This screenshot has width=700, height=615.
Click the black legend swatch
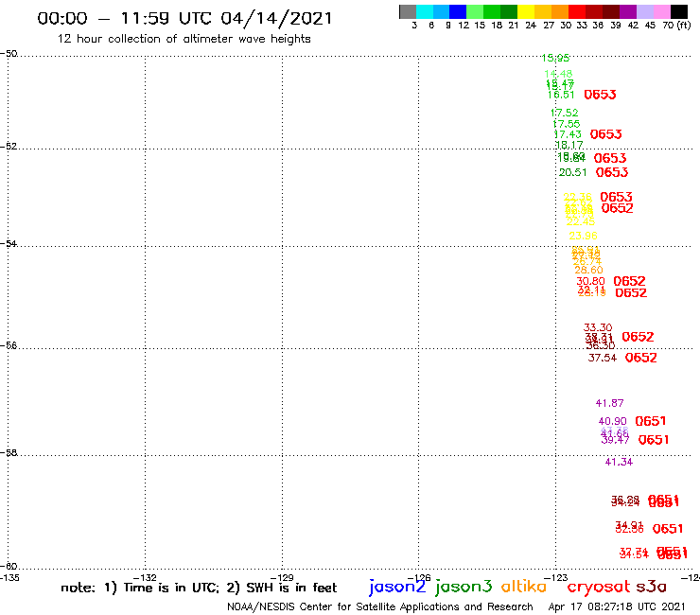(x=679, y=11)
